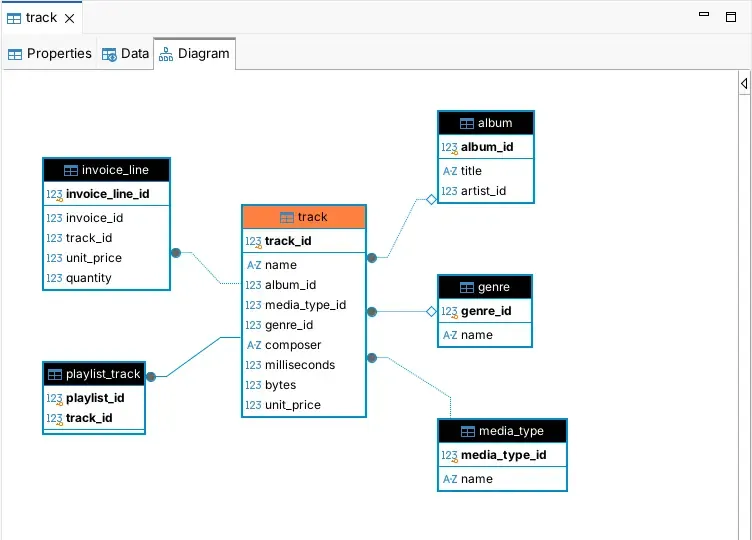Screen dimensions: 752x540
Task: Click the AZ icon beside composer
Action: [x=254, y=345]
